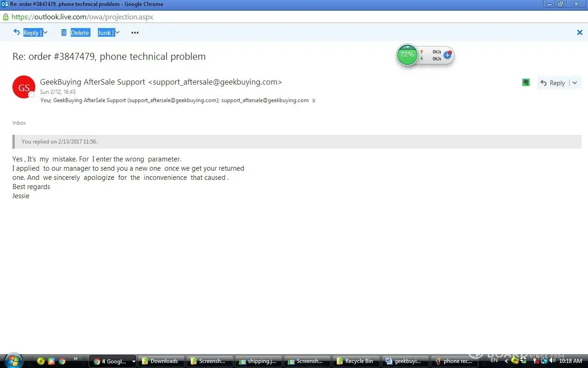The image size is (588, 368).
Task: Click the Sun 2/12, 16:45 timestamp
Action: (58, 92)
